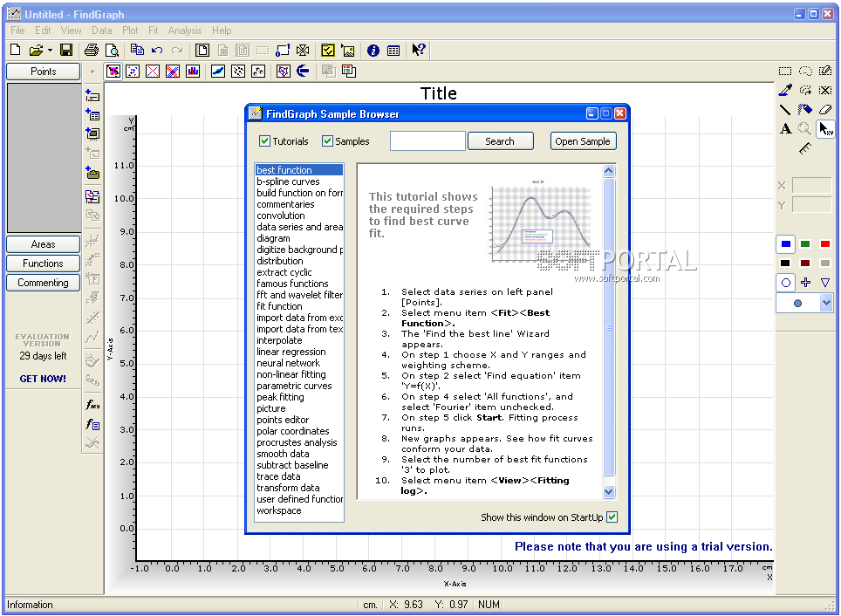The height and width of the screenshot is (616, 841).
Task: Select the paint bucket fill tool
Action: [x=805, y=109]
